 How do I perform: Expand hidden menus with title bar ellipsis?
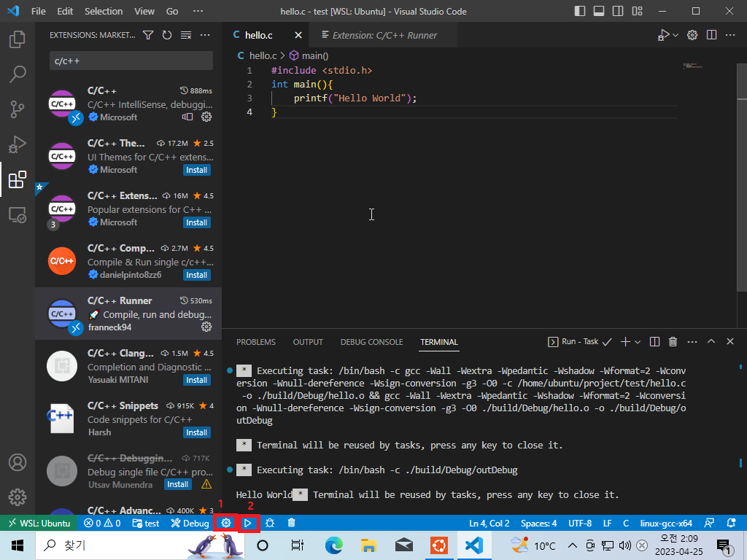coord(198,11)
